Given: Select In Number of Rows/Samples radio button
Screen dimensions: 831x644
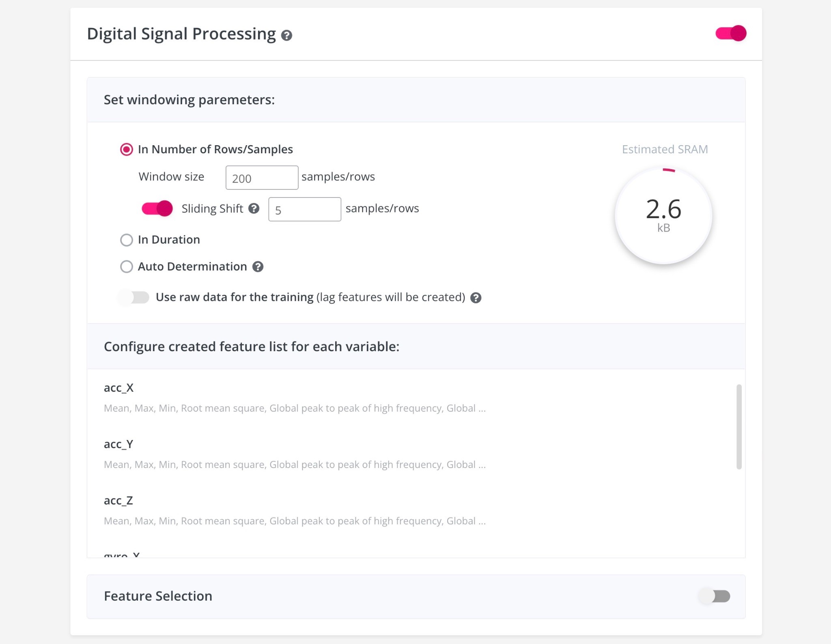Looking at the screenshot, I should point(127,150).
